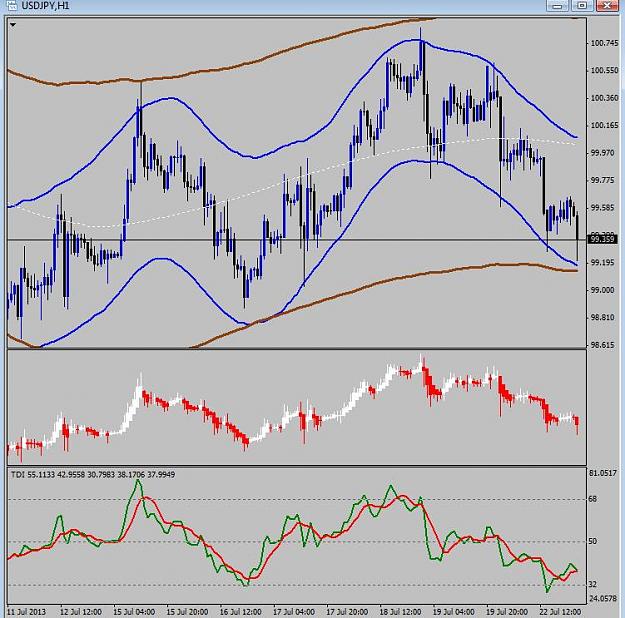625x618 pixels.
Task: Click the 15 Jul 04:00 time label
Action: pyautogui.click(x=134, y=612)
